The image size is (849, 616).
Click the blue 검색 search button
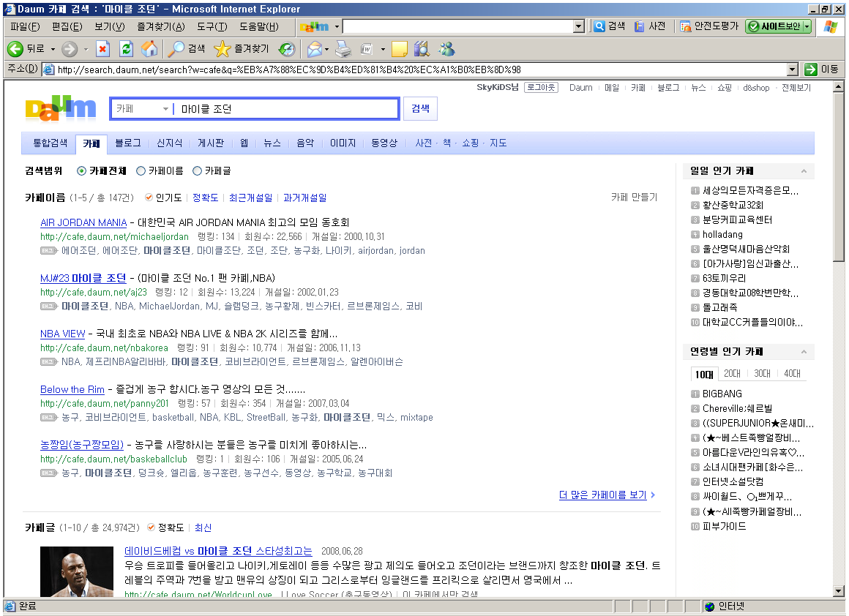coord(420,109)
